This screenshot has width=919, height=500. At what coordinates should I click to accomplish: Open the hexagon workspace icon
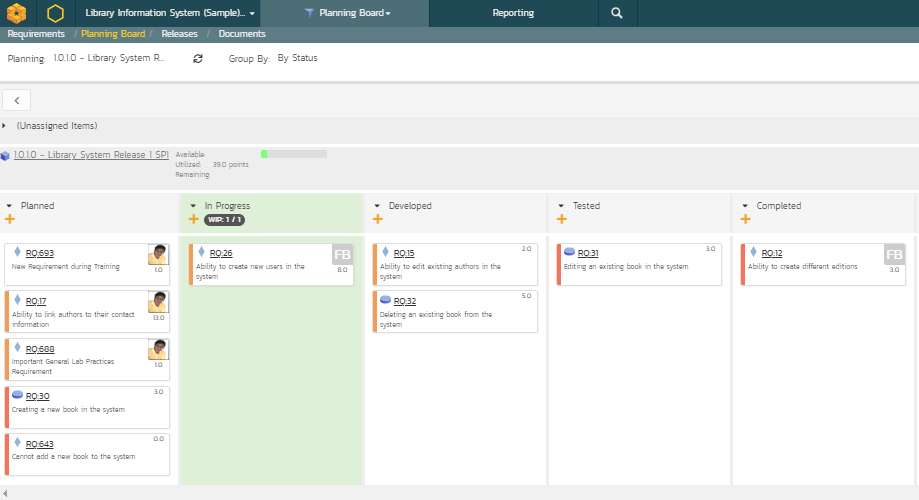[55, 13]
